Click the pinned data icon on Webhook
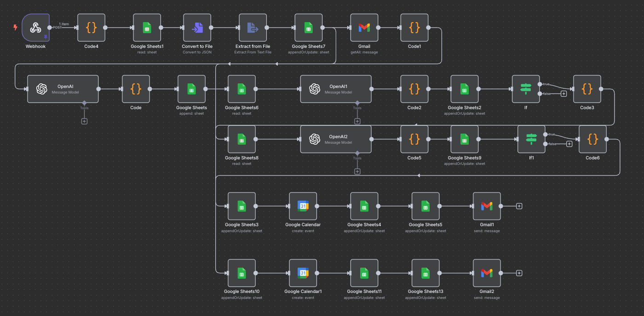Screen dimensions: 644x316 [46, 36]
